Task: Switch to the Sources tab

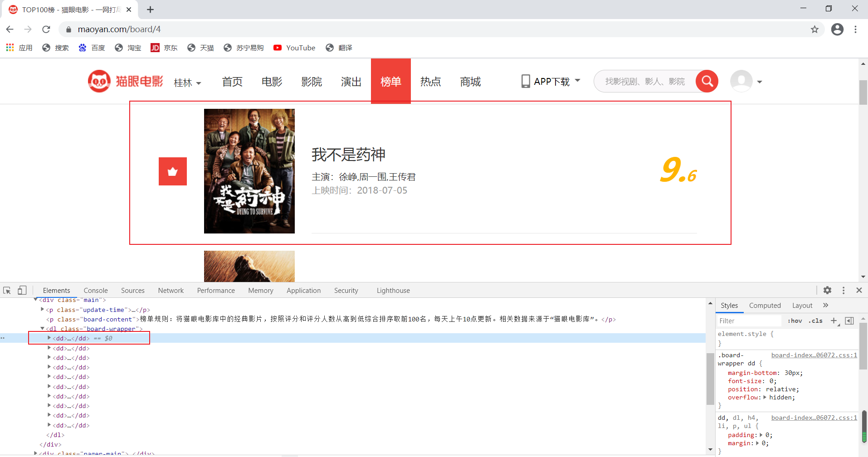Action: point(133,291)
